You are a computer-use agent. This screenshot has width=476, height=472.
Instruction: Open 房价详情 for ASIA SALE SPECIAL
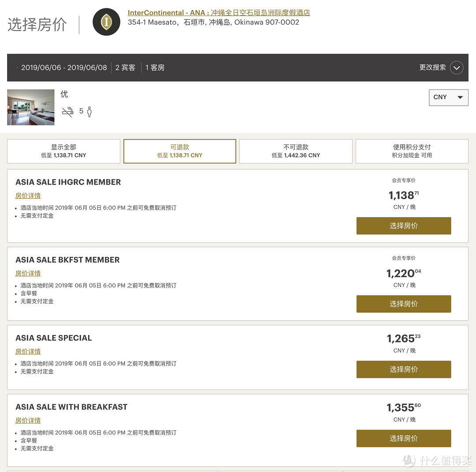28,352
